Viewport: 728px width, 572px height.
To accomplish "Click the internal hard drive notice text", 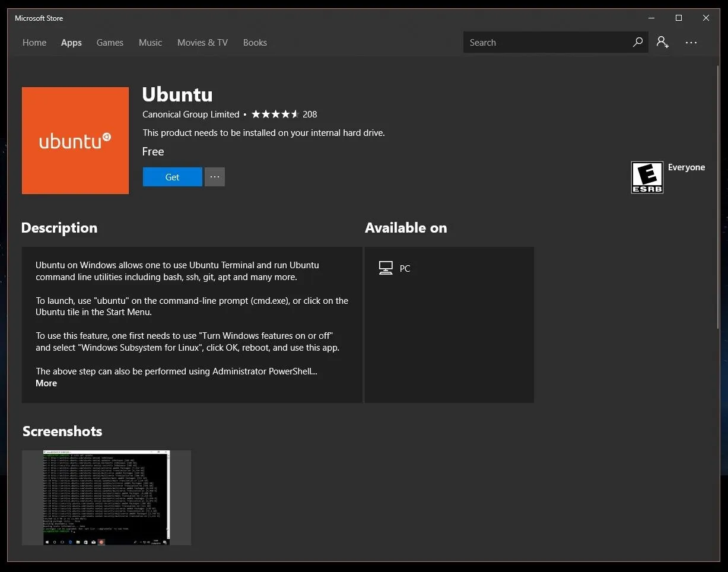I will (x=264, y=133).
